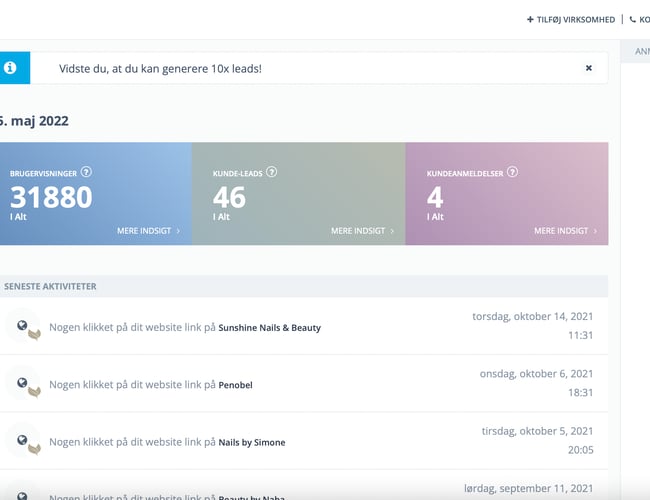
Task: Click the Seneste Aktiviteter section header
Action: tap(50, 286)
